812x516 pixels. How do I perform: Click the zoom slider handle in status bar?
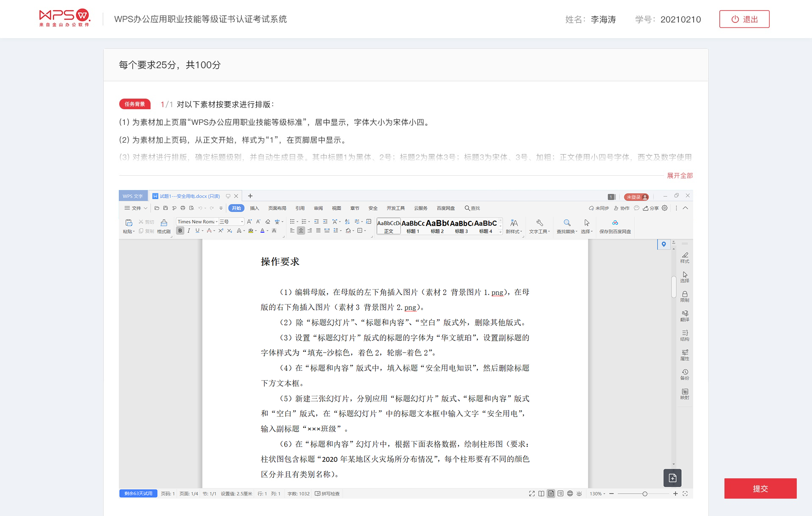coord(645,494)
